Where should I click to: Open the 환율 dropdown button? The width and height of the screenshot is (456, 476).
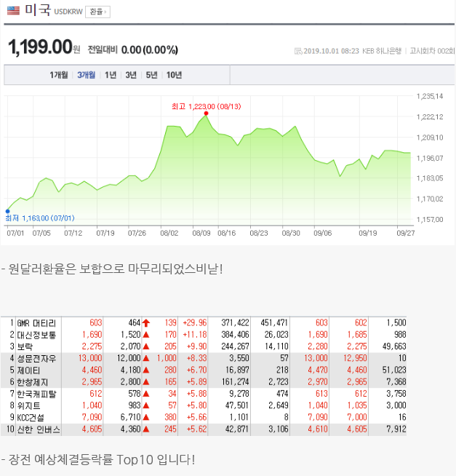tap(97, 12)
